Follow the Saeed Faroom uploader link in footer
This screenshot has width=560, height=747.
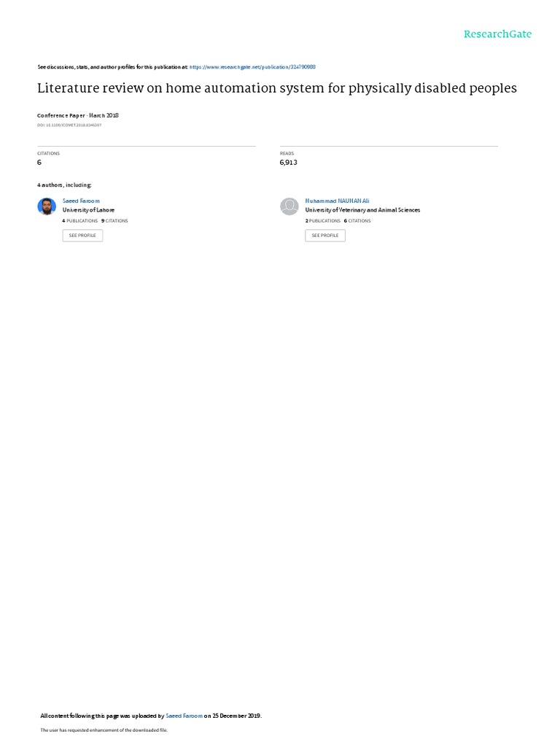(x=184, y=716)
